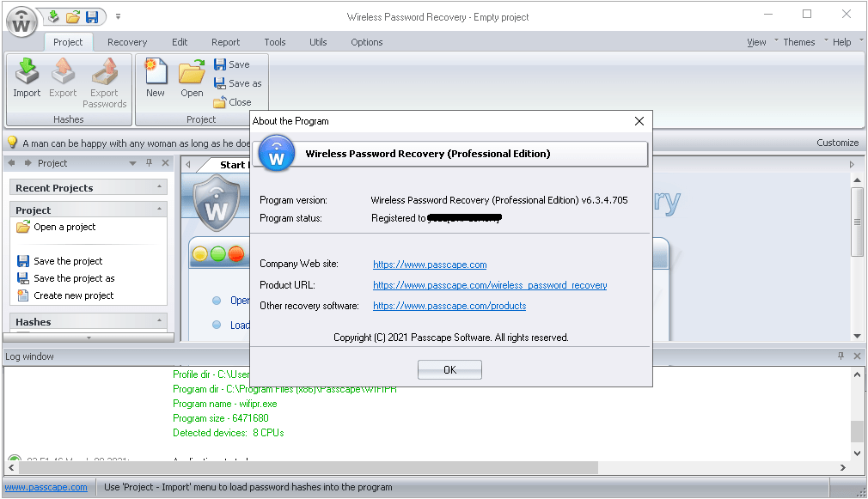This screenshot has height=499, width=868.
Task: Switch to the Project ribbon tab
Action: (x=68, y=42)
